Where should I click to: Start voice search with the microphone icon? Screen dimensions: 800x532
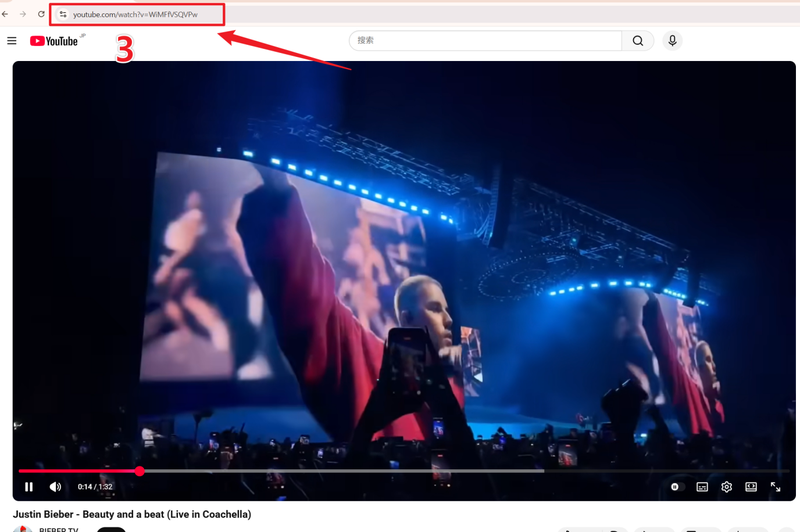(672, 40)
